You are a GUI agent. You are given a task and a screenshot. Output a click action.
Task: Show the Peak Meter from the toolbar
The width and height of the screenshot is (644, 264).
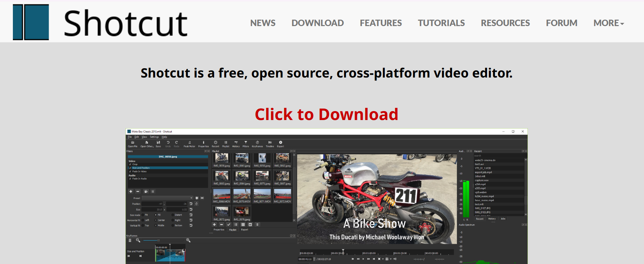pyautogui.click(x=190, y=144)
